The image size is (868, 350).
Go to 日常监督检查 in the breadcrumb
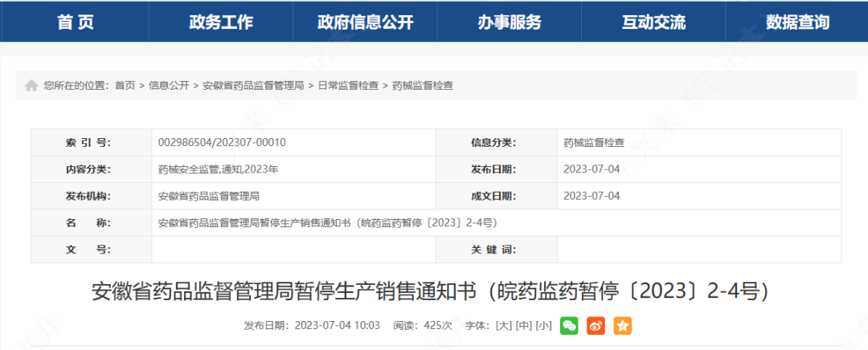click(x=348, y=86)
